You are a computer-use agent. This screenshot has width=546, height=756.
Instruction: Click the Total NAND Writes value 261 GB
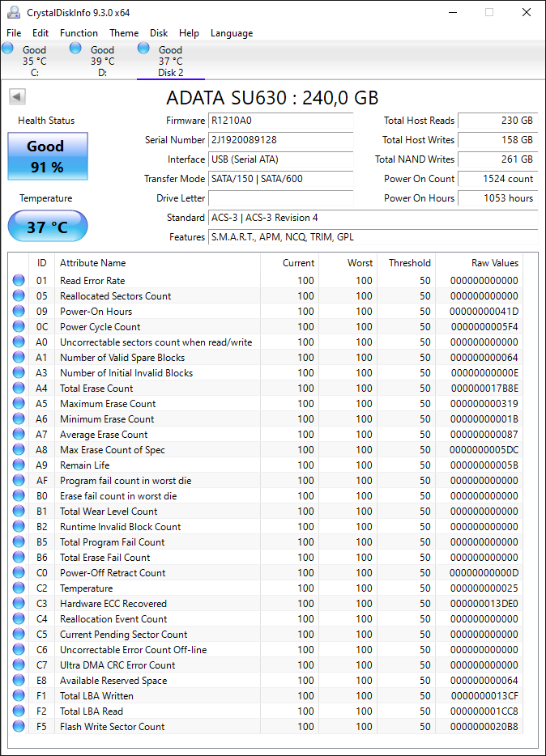[497, 159]
